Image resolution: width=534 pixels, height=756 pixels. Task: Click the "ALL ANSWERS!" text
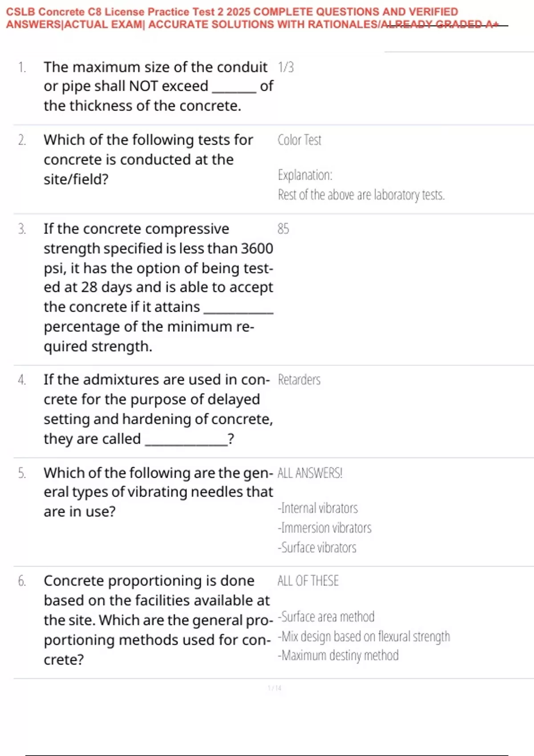[310, 473]
